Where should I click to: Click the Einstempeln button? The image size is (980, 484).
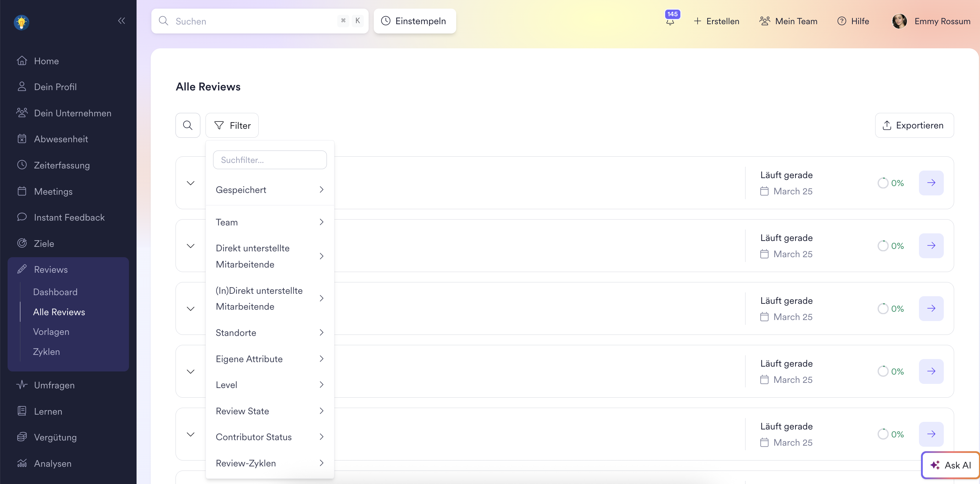point(414,21)
